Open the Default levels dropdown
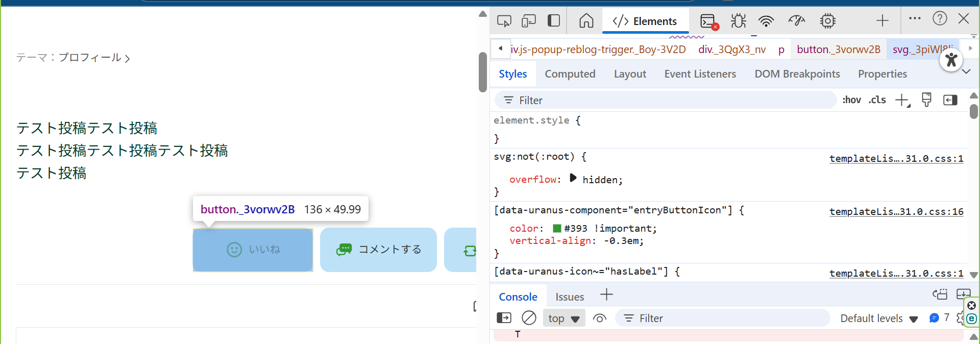Image resolution: width=980 pixels, height=344 pixels. click(879, 318)
